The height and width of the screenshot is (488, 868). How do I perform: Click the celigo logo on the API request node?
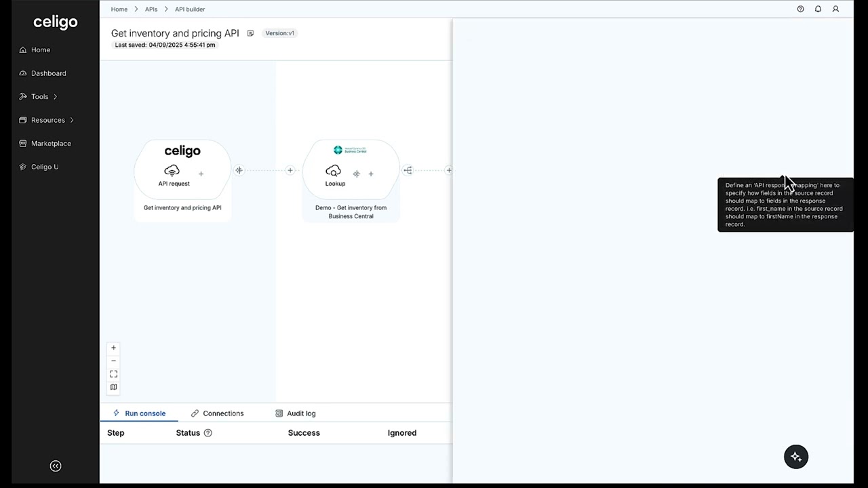pyautogui.click(x=182, y=151)
